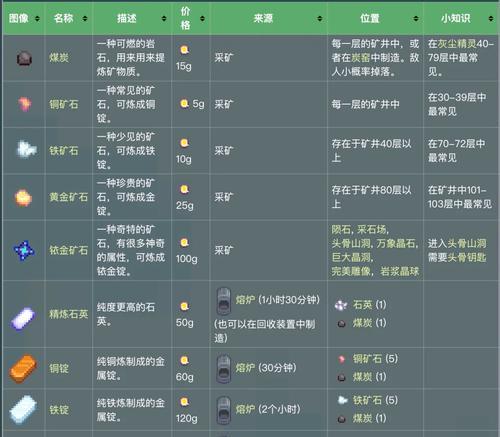Open 熔炉 link in refined quartz row
This screenshot has height=437, width=500.
pyautogui.click(x=245, y=300)
